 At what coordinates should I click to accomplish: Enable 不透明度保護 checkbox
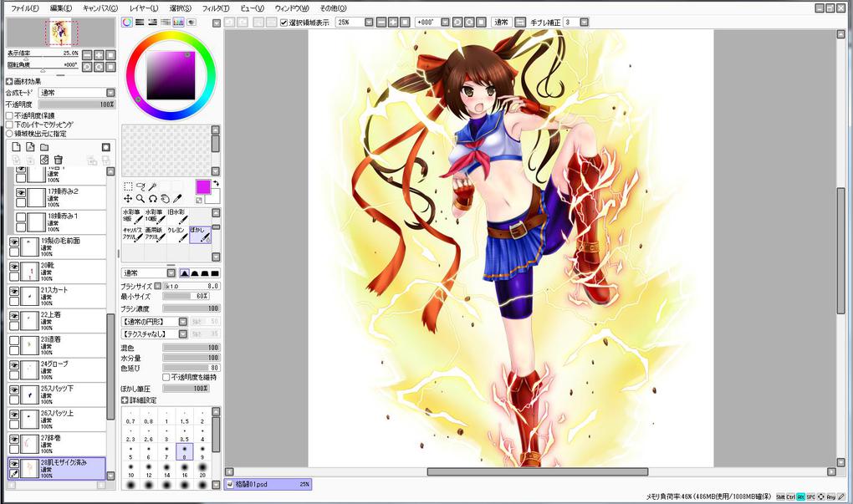[9, 116]
